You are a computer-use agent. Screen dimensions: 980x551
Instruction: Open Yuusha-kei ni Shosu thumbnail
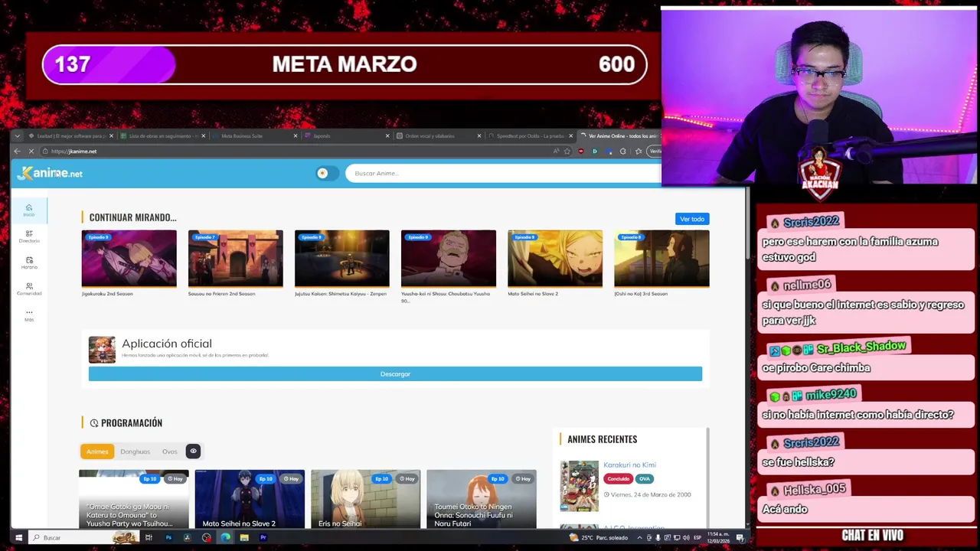448,259
